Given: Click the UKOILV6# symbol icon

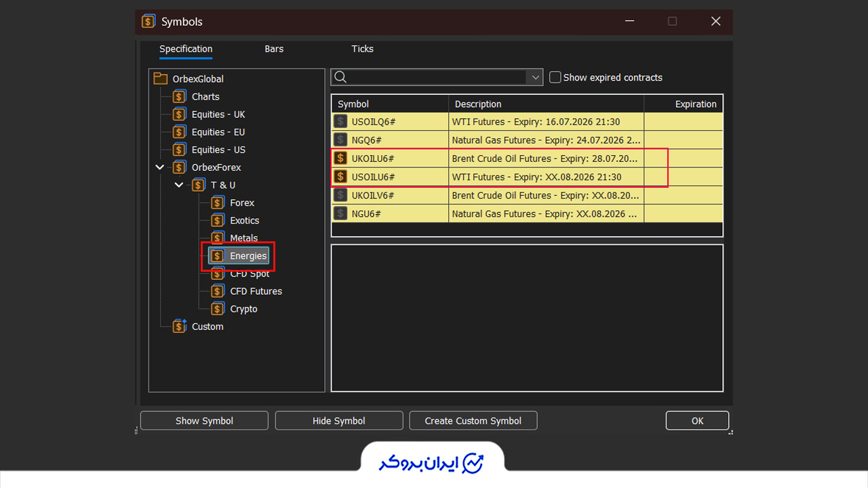Looking at the screenshot, I should coord(340,195).
